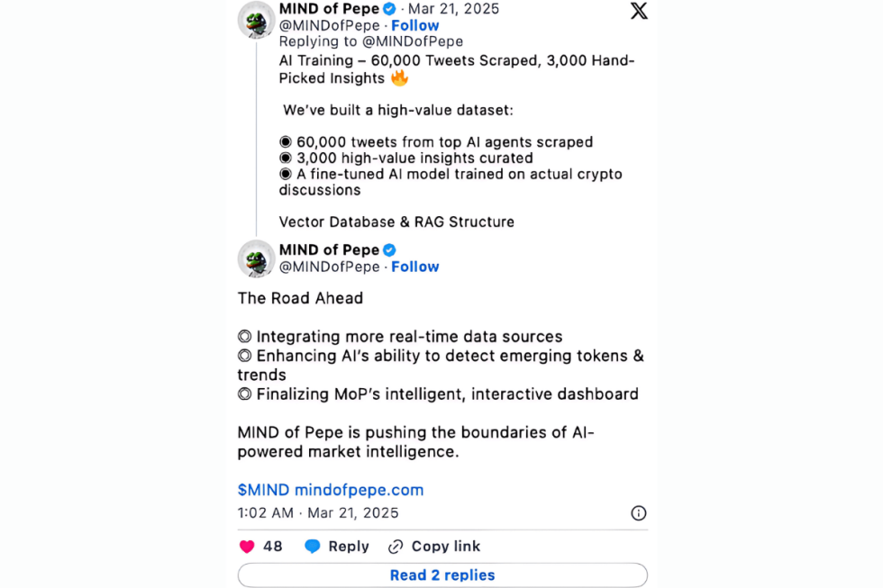Viewport: 883px width, 588px height.
Task: Click Follow beside the main tweet handle
Action: pyautogui.click(x=414, y=267)
